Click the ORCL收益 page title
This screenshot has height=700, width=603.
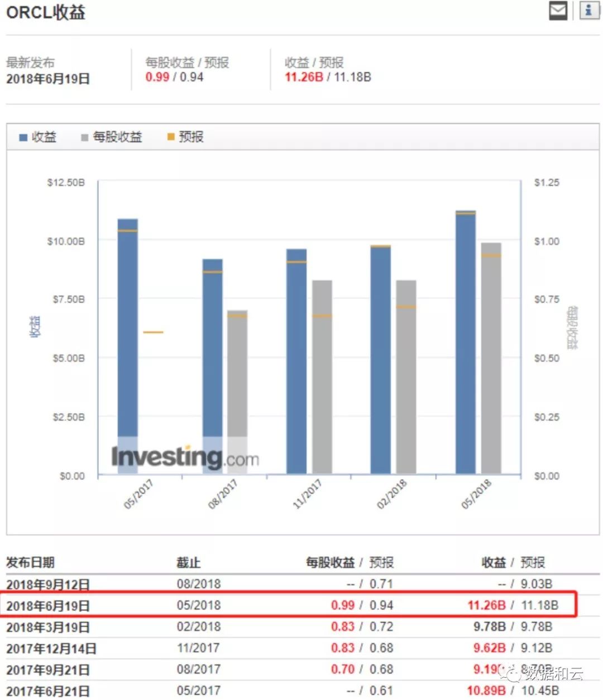pos(46,11)
